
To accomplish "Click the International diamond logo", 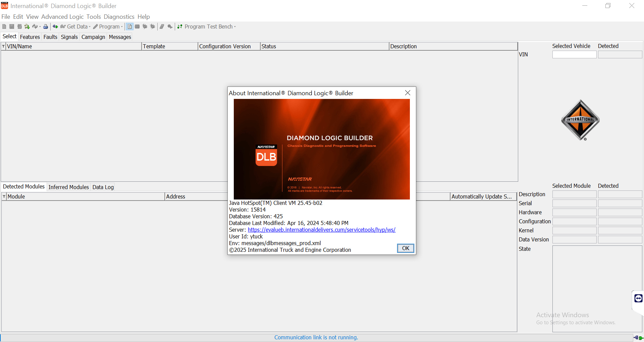I will coord(580,120).
